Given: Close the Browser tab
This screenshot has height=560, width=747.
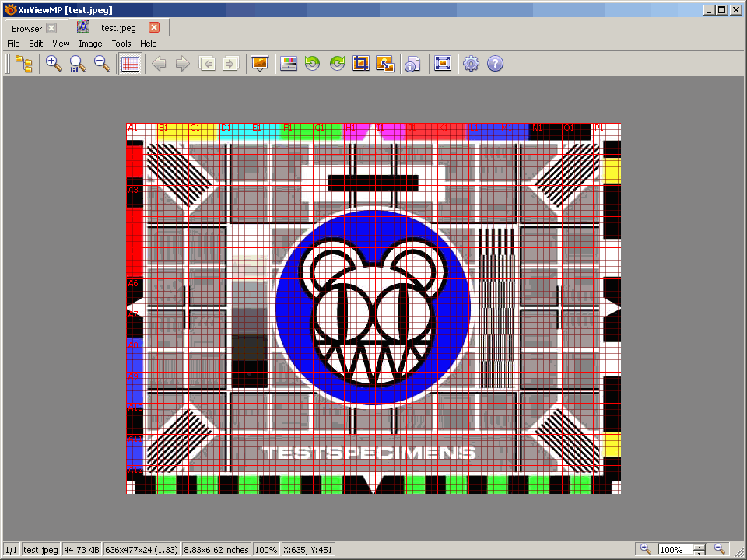Looking at the screenshot, I should pos(51,28).
